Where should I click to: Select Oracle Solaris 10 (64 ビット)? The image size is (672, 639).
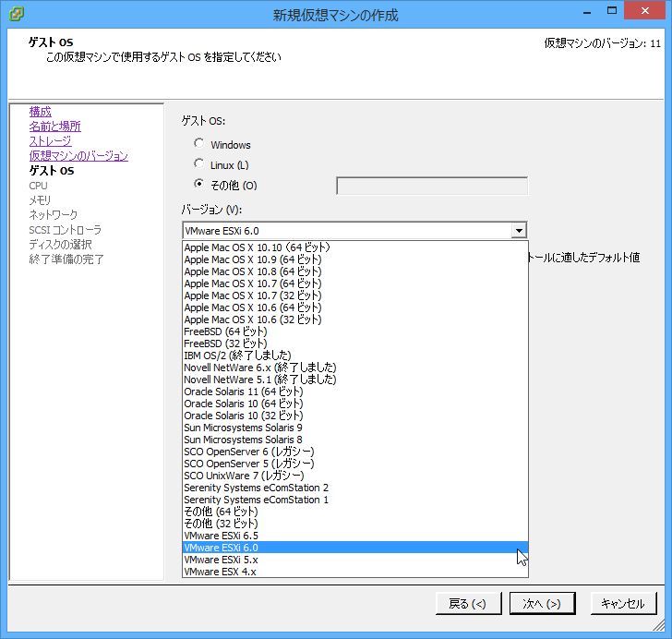(354, 404)
